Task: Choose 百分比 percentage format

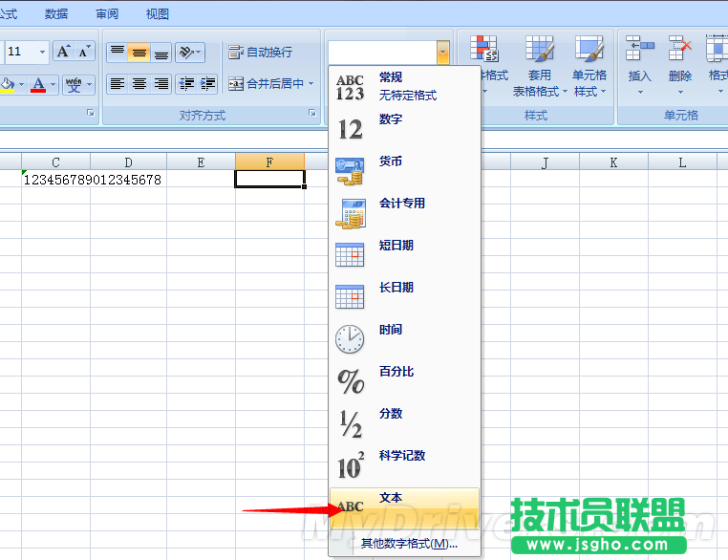Action: [x=404, y=380]
